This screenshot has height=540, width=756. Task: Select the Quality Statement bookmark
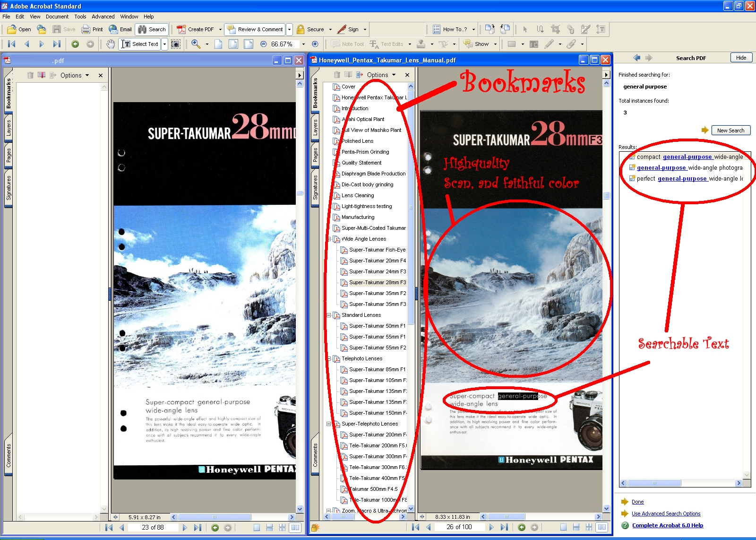pos(361,163)
